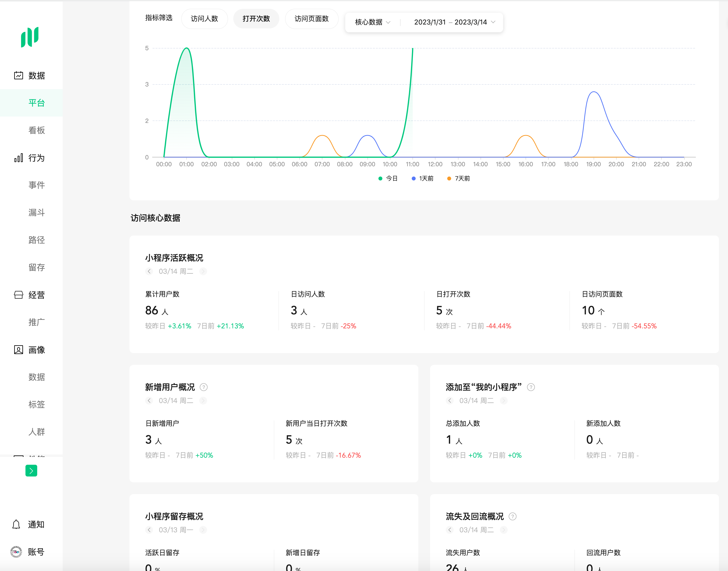The width and height of the screenshot is (728, 571).
Task: Open 标签 in the sidebar
Action: point(36,404)
